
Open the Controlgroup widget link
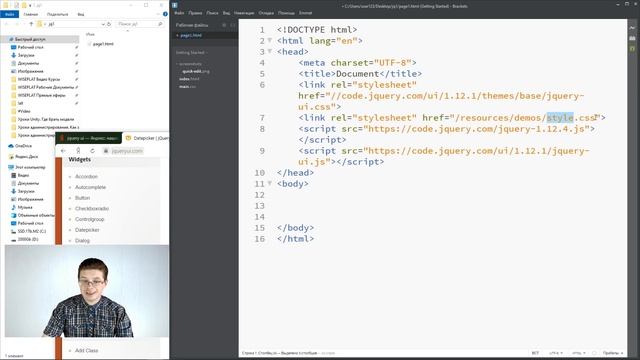90,219
